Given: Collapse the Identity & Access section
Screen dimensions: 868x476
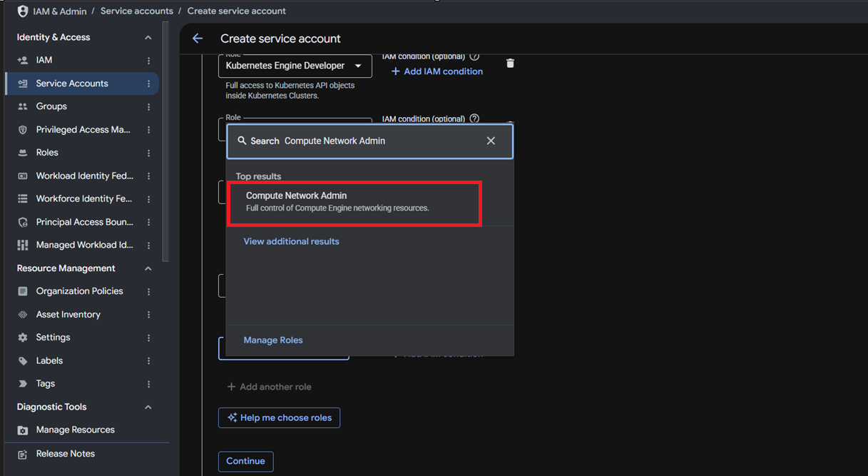Looking at the screenshot, I should pos(148,37).
